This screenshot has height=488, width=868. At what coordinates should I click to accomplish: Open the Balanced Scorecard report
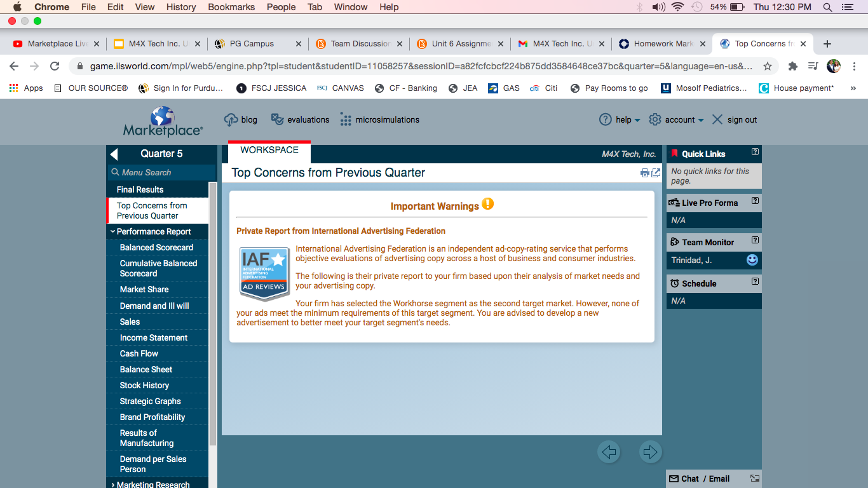(158, 248)
